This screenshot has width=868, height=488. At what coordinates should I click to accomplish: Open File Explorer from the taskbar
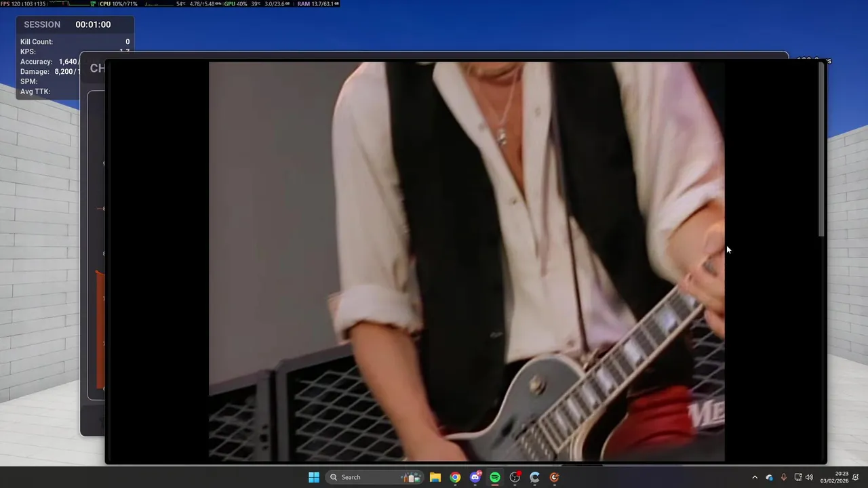coord(435,477)
